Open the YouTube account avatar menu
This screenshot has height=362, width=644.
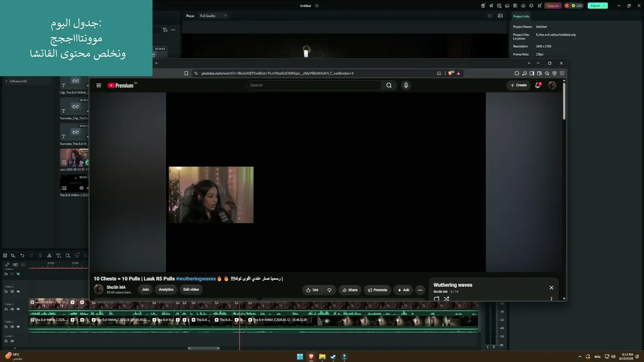(x=552, y=85)
